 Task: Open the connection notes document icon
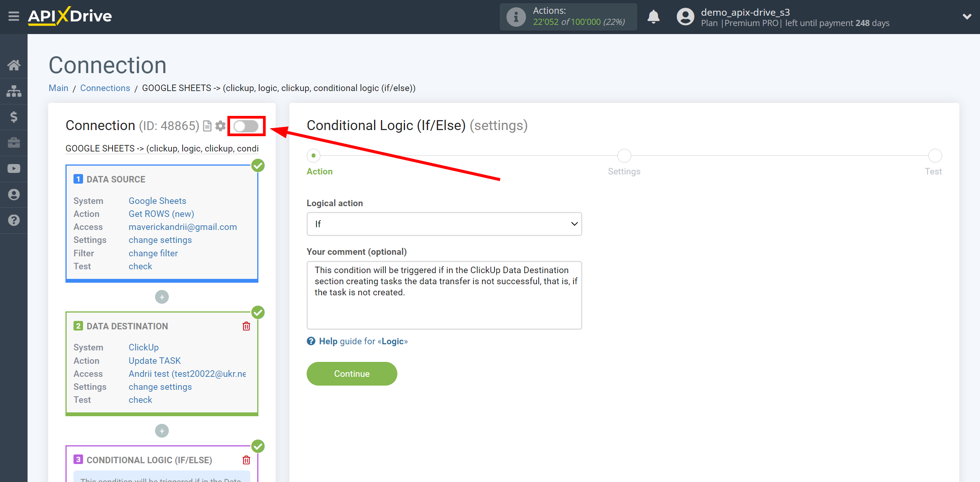pyautogui.click(x=207, y=126)
